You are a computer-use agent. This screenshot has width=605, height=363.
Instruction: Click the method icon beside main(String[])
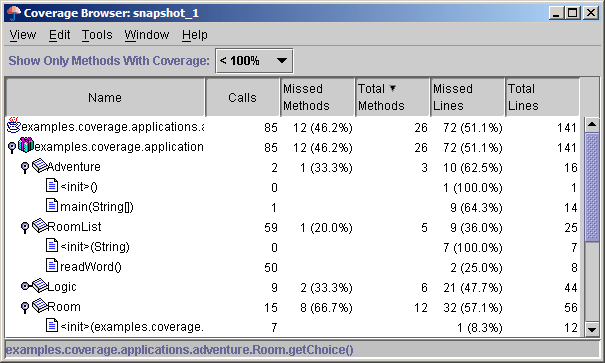click(x=52, y=206)
